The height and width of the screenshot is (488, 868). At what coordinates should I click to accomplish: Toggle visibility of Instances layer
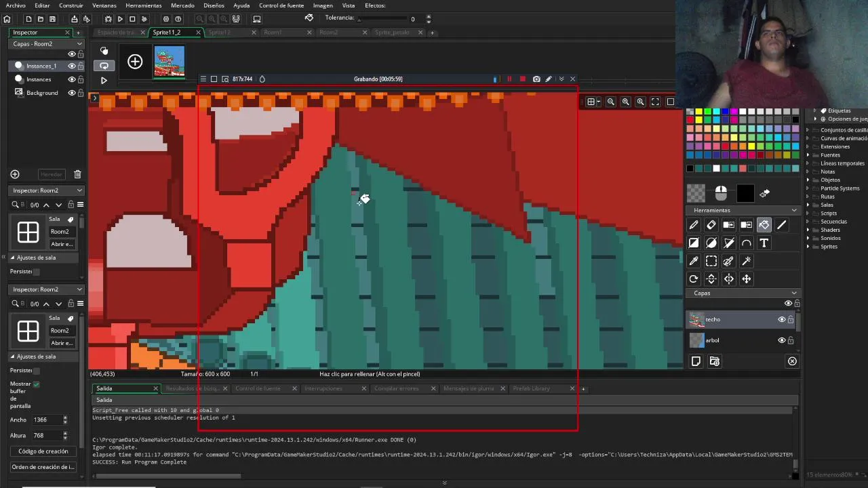pos(71,79)
